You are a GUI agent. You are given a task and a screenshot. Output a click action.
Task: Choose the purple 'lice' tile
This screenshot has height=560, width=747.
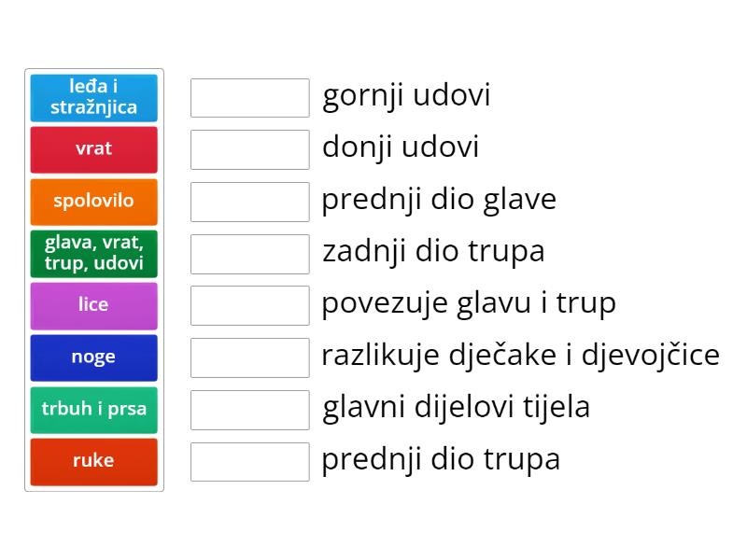(x=93, y=305)
